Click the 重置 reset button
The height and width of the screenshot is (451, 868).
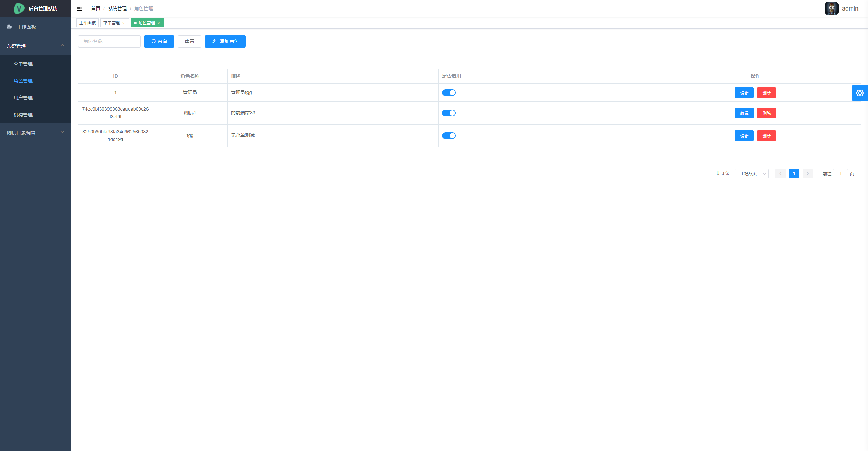190,41
